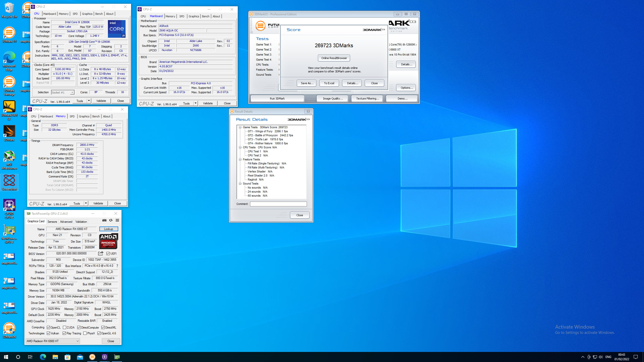Toggle the OpenCL checkbox
The width and height of the screenshot is (644, 362).
pos(49,328)
